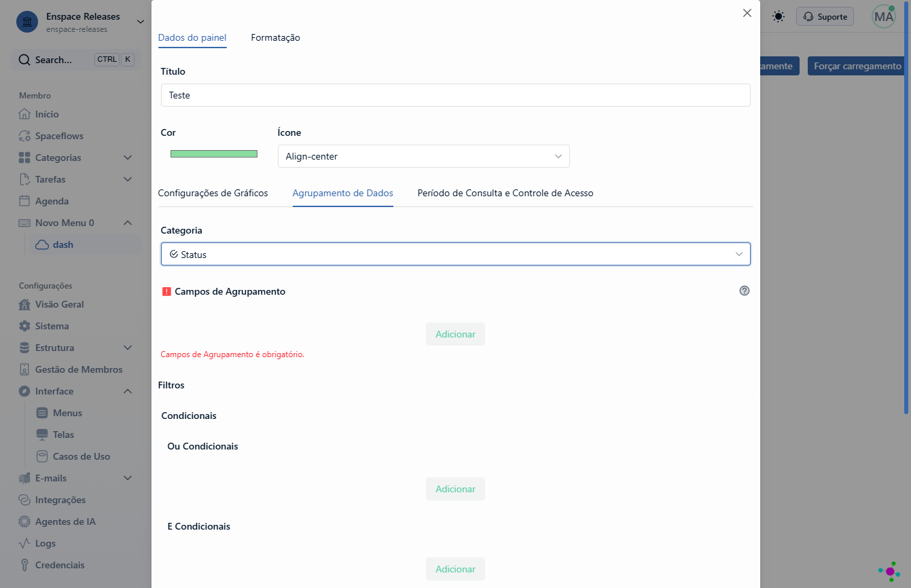Click the sidebar Search box
Image resolution: width=911 pixels, height=588 pixels.
point(76,60)
